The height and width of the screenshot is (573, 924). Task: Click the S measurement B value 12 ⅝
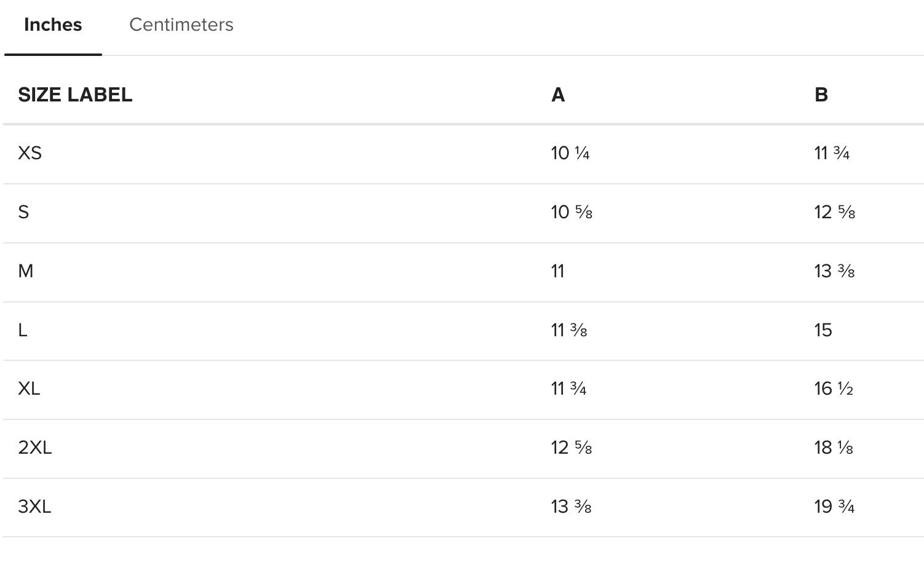coord(835,212)
